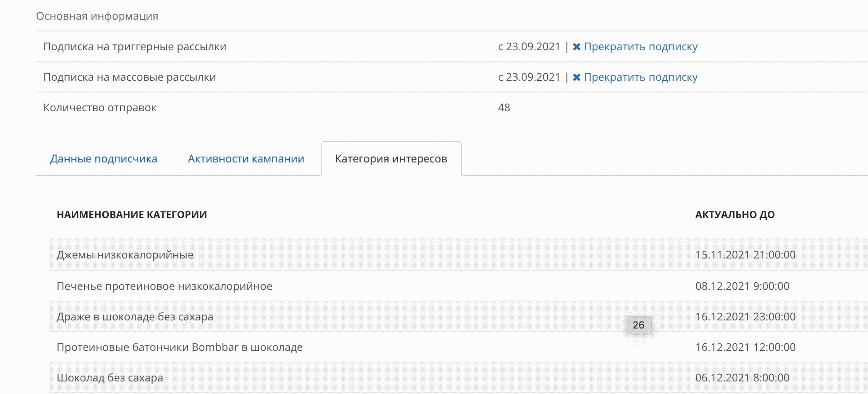
Task: Click the date 15.11.2021 21:00:00
Action: (x=745, y=255)
